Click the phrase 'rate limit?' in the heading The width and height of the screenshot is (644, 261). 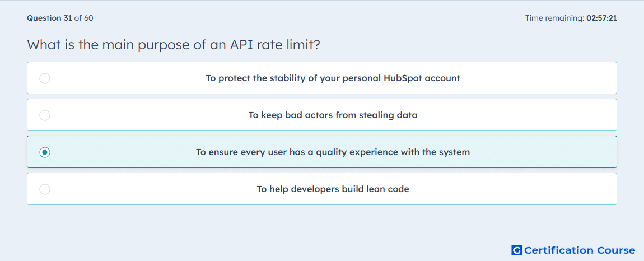[289, 45]
